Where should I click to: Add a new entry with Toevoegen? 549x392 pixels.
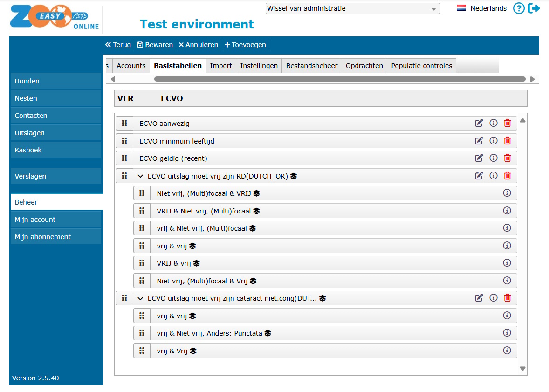[x=245, y=44]
